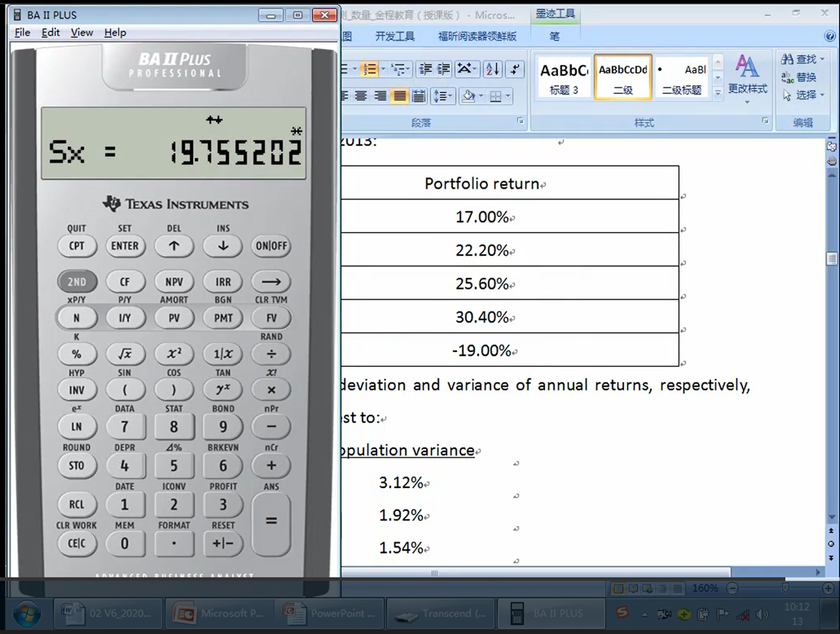Click the backspace right-arrow key
840x634 pixels.
pyautogui.click(x=272, y=282)
